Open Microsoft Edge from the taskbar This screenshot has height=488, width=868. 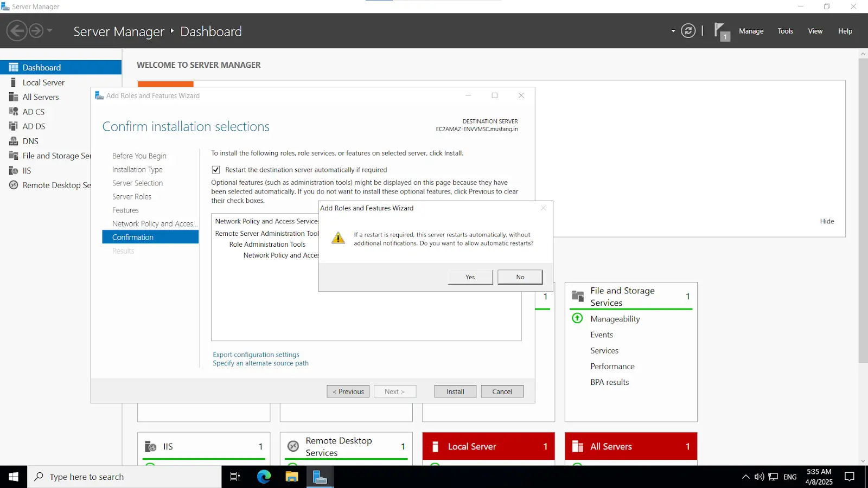(263, 477)
